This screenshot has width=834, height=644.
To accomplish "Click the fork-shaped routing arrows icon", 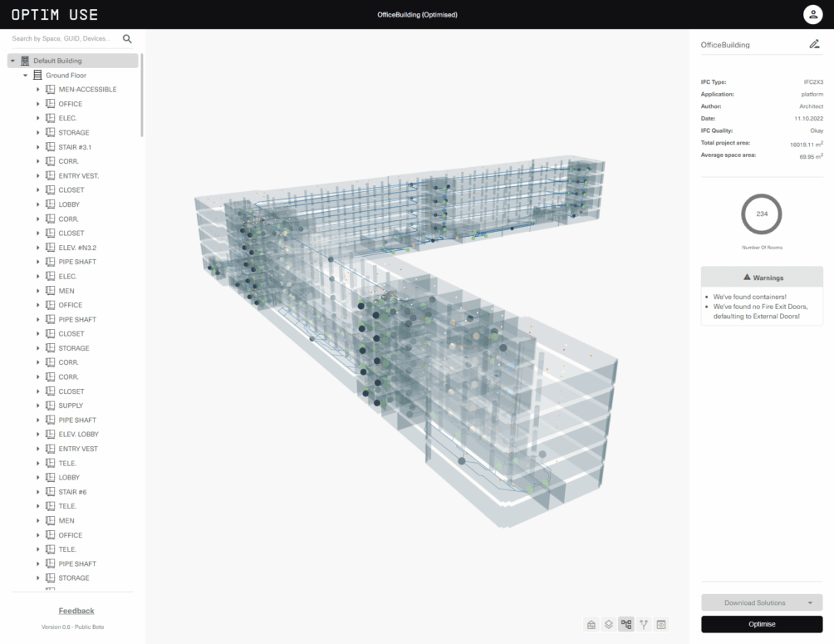I will tap(644, 624).
